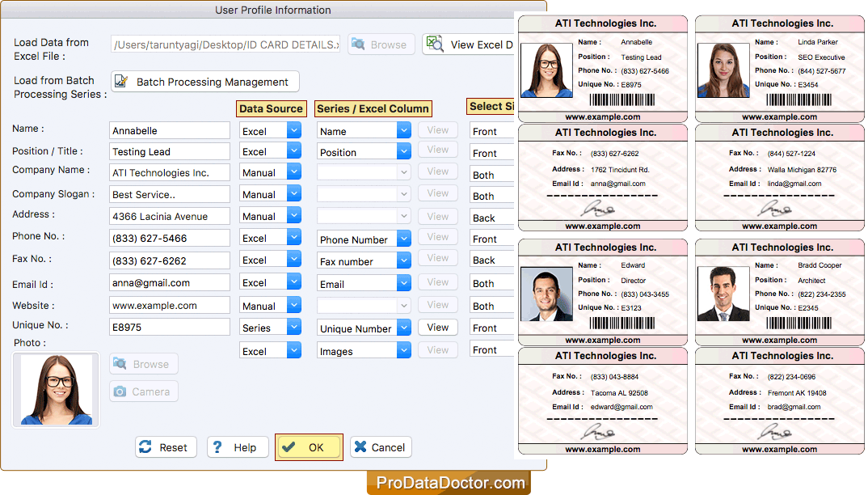Click the question mark Help icon
The height and width of the screenshot is (495, 868).
pyautogui.click(x=217, y=446)
